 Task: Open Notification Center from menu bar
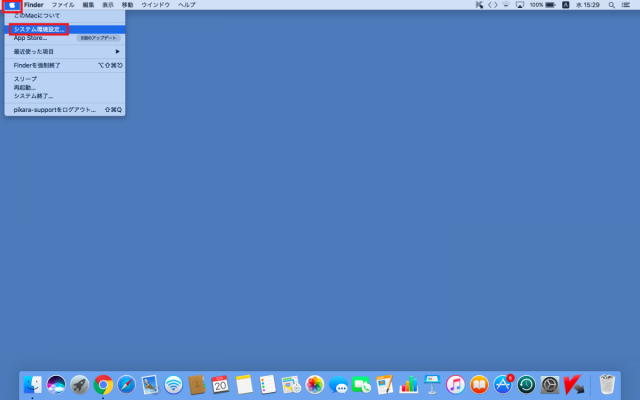[x=629, y=5]
